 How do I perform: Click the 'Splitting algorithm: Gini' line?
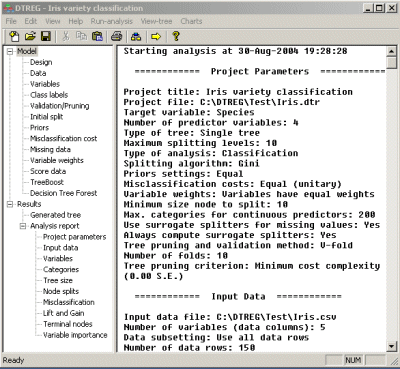[x=192, y=164]
